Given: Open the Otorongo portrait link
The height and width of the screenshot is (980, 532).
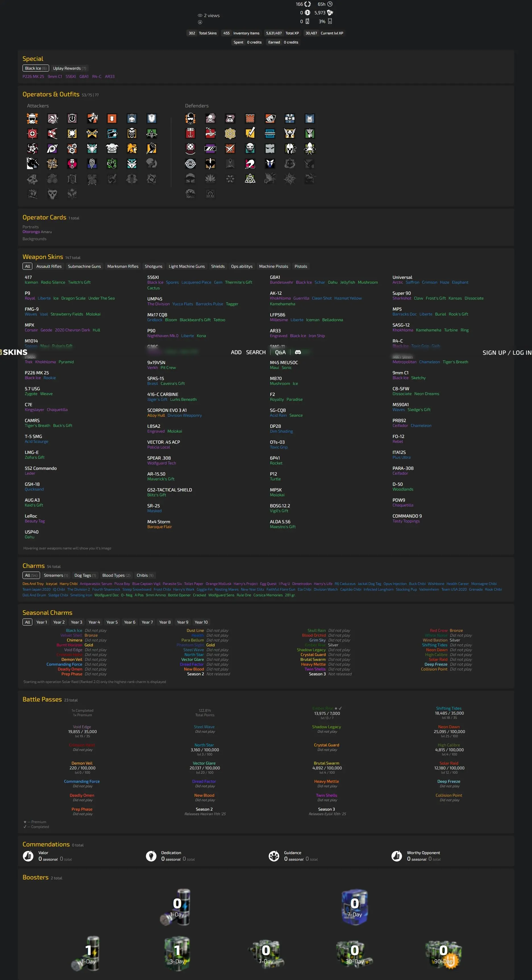Looking at the screenshot, I should coord(31,232).
